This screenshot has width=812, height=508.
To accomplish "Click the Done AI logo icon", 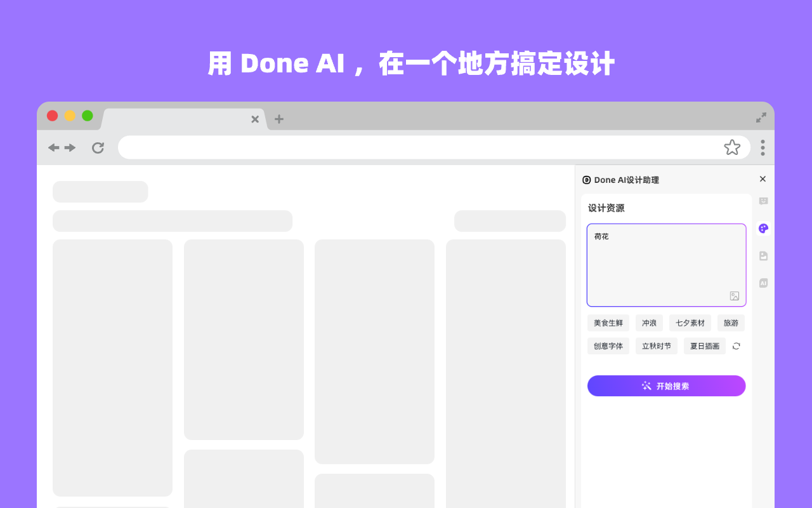I will click(x=586, y=180).
